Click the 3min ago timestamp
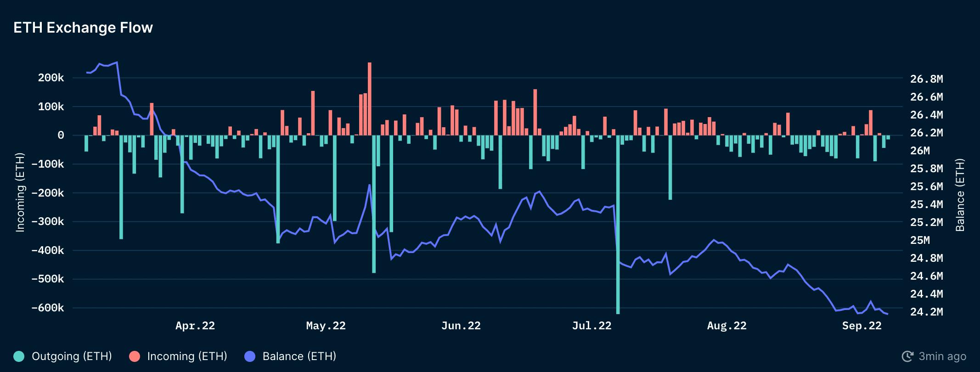 coord(942,356)
